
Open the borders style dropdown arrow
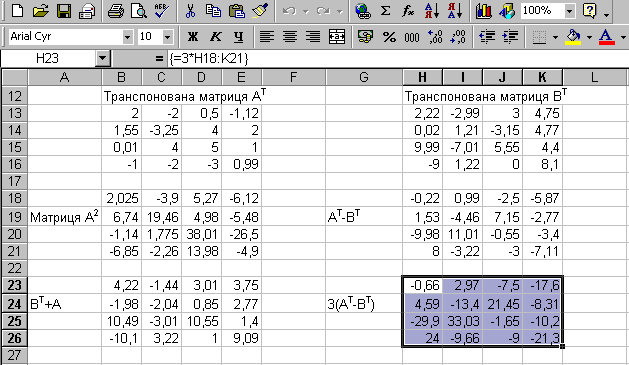click(555, 37)
